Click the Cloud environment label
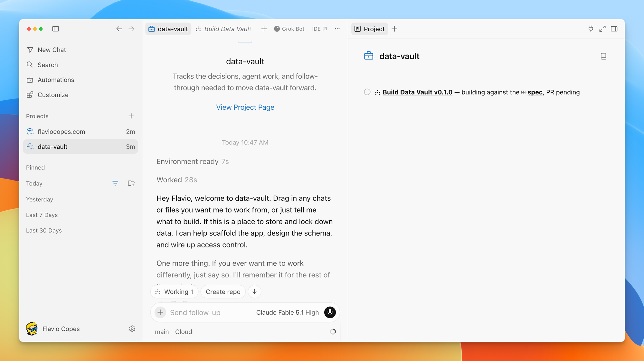Viewport: 644px width, 361px height. [x=184, y=332]
